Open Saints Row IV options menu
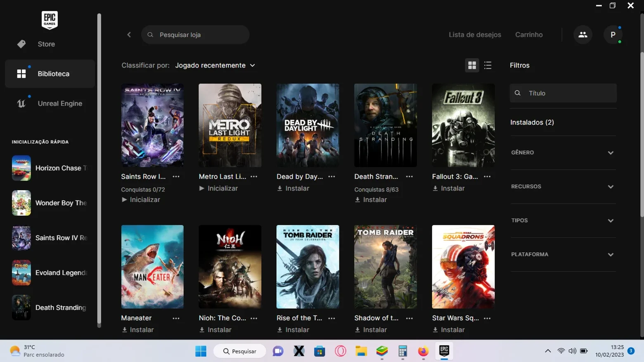The height and width of the screenshot is (362, 644). click(176, 176)
